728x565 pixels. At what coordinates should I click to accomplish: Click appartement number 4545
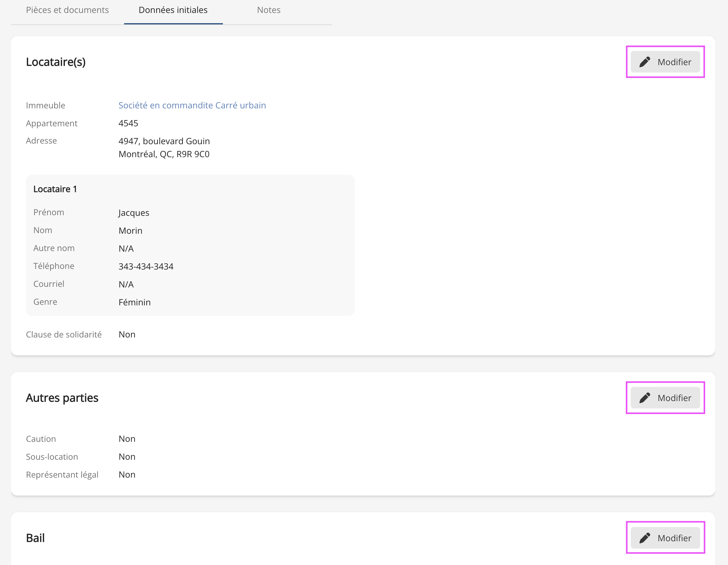(x=128, y=123)
